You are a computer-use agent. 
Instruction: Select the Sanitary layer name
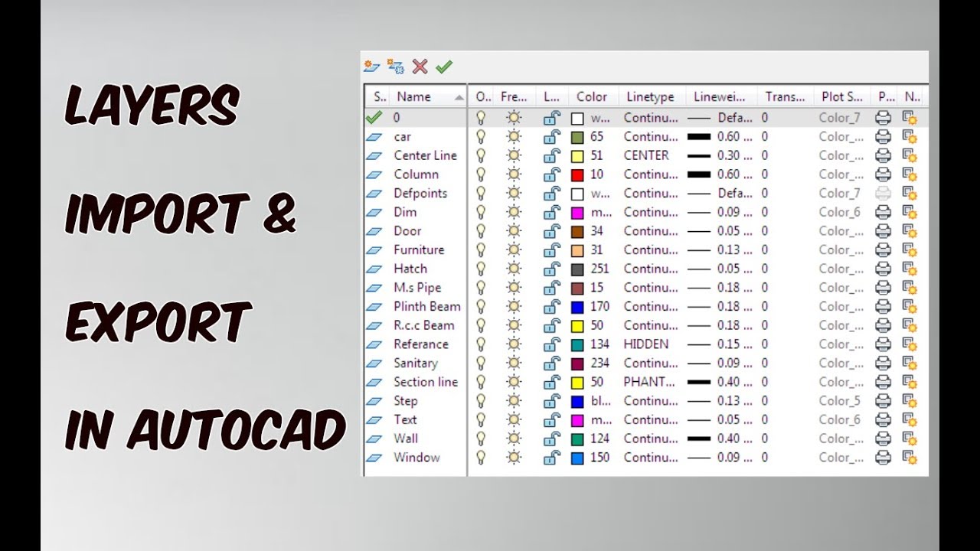click(416, 363)
